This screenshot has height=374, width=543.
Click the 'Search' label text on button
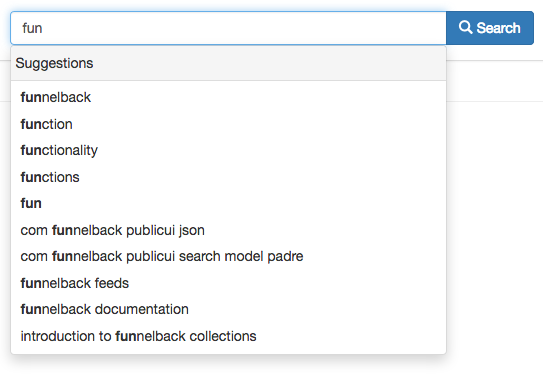point(498,28)
